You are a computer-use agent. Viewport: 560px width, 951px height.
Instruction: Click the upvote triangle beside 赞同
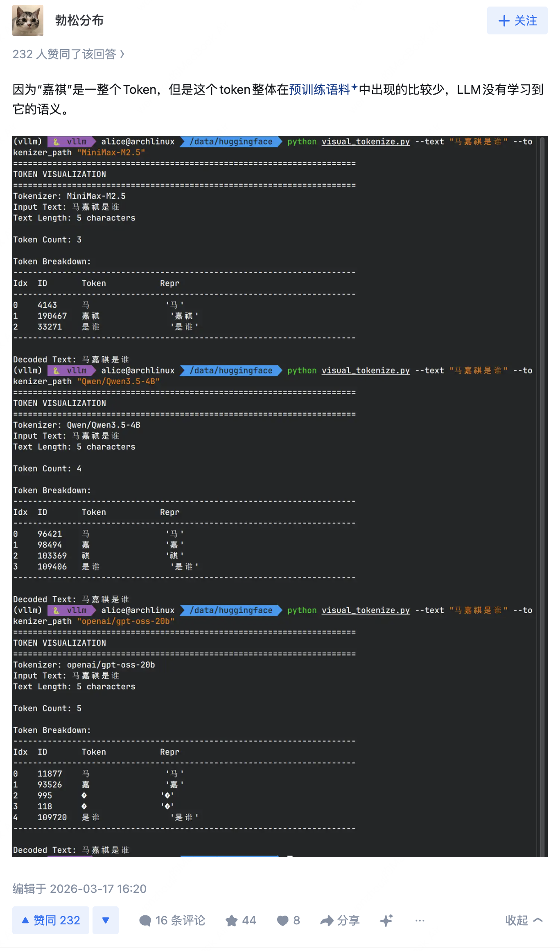25,920
